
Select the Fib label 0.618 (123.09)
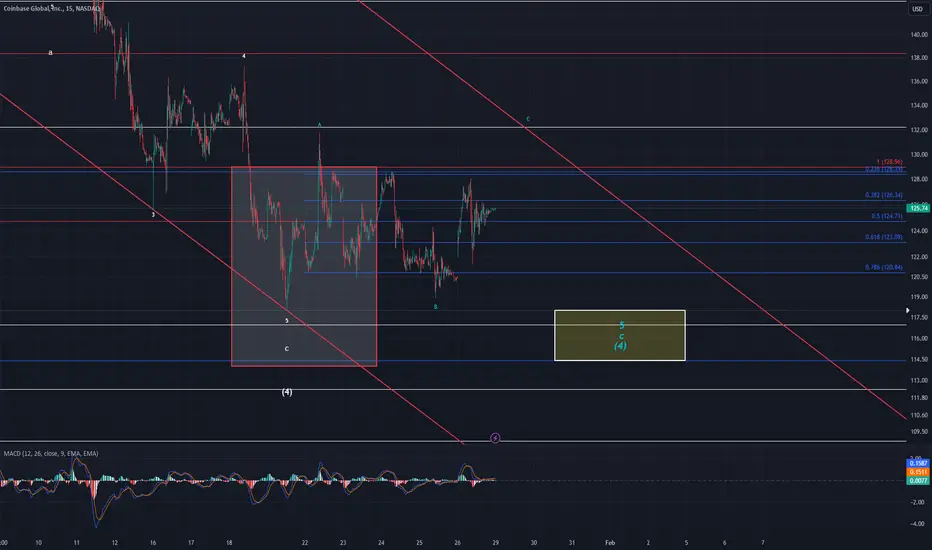tap(884, 237)
